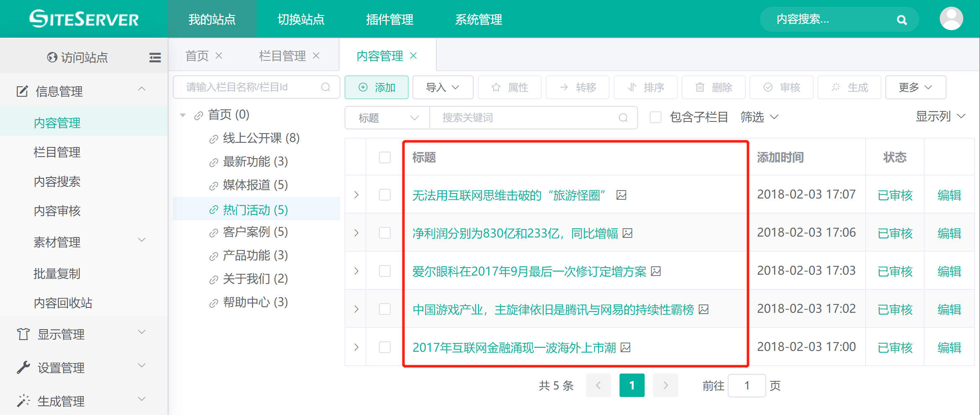The width and height of the screenshot is (980, 415).
Task: Open the 插件管理 menu
Action: 389,19
